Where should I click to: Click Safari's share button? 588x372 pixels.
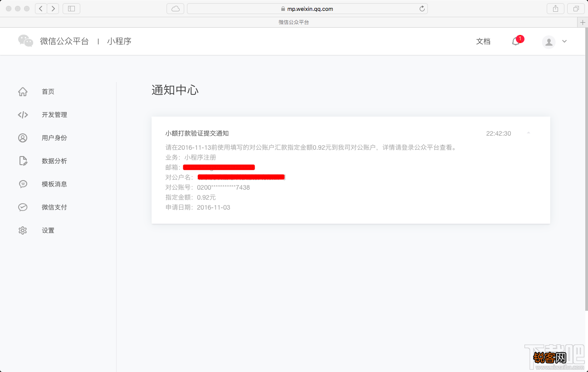coord(555,9)
